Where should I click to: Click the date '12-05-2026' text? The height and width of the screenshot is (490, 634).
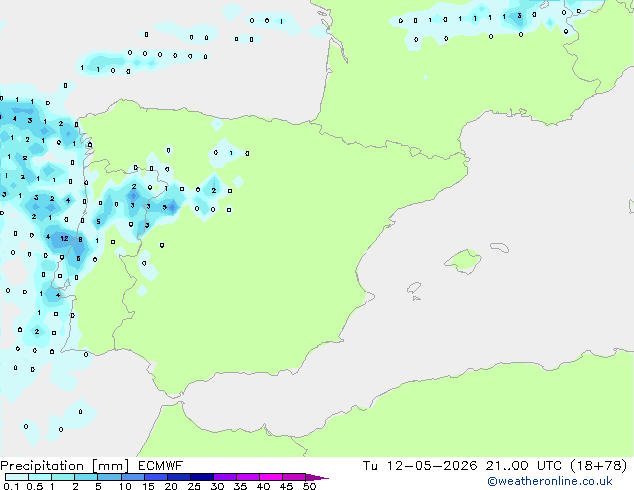[x=432, y=466]
